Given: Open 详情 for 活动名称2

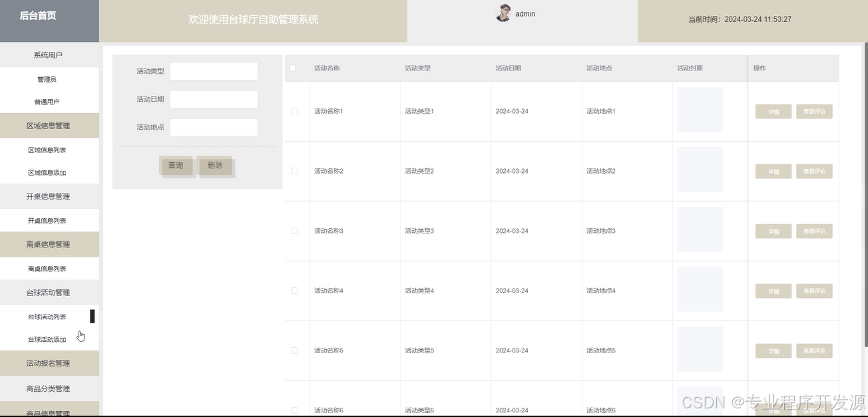Looking at the screenshot, I should coord(773,172).
